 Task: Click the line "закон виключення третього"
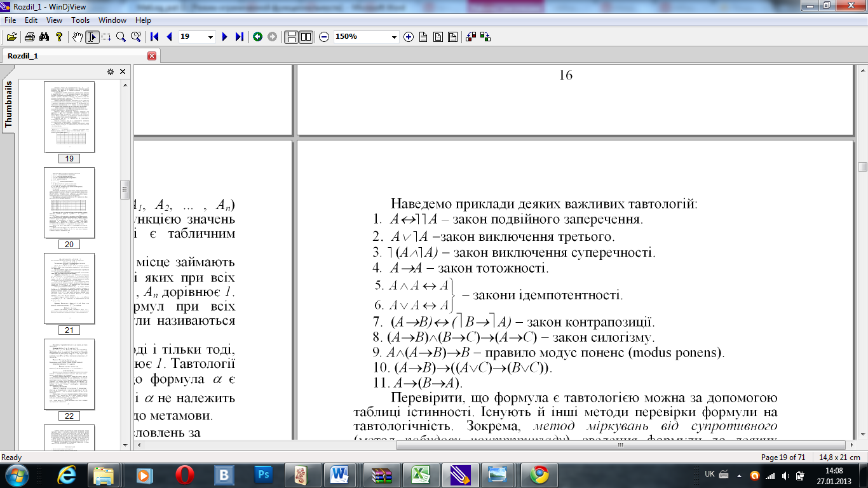pos(528,237)
